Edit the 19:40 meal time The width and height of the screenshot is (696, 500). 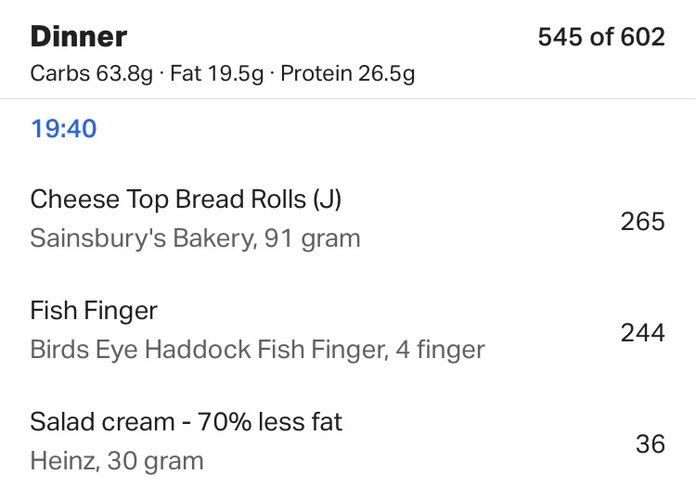click(x=63, y=129)
